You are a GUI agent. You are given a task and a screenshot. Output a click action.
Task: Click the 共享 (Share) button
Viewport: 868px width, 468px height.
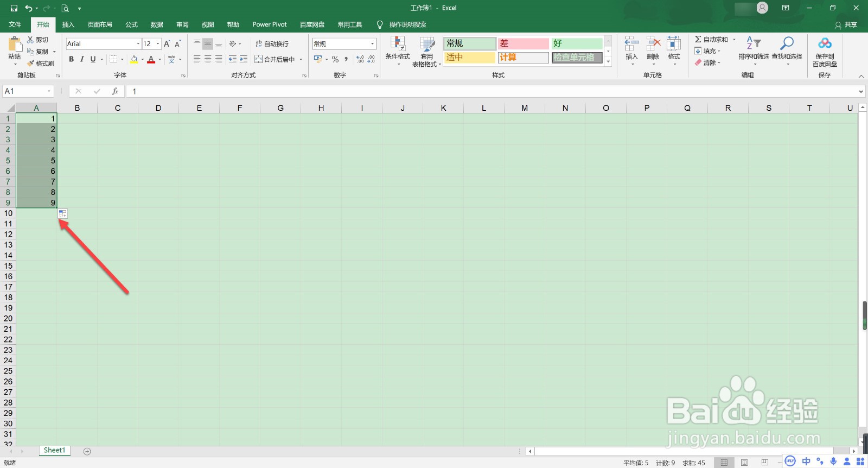846,25
